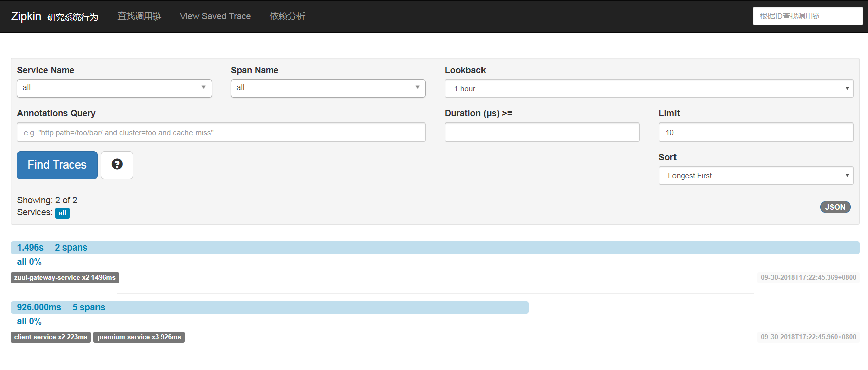Open the 926.000ms trace duration bar

(269, 308)
